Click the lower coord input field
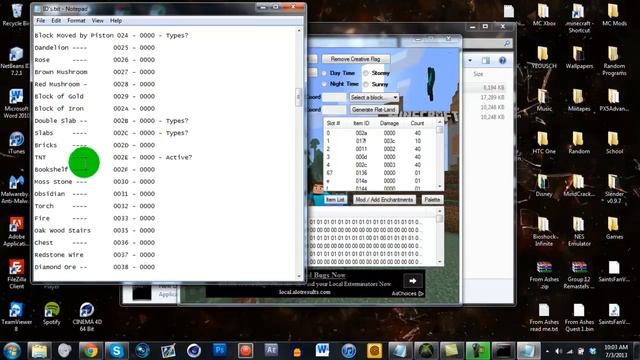Viewport: 640px width, 360px height. click(334, 110)
